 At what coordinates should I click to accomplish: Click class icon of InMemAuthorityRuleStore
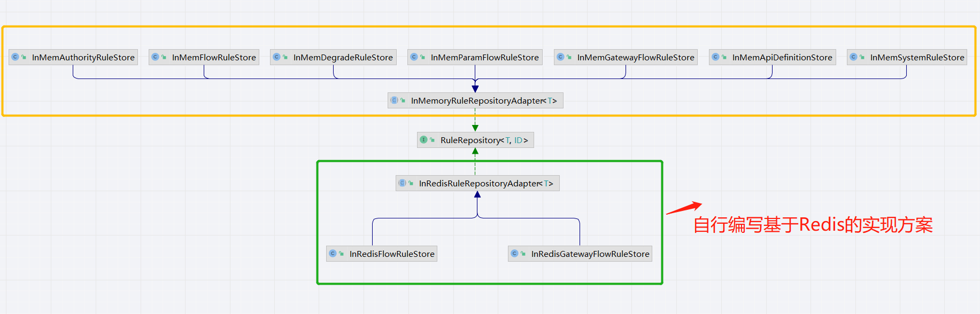pos(15,57)
